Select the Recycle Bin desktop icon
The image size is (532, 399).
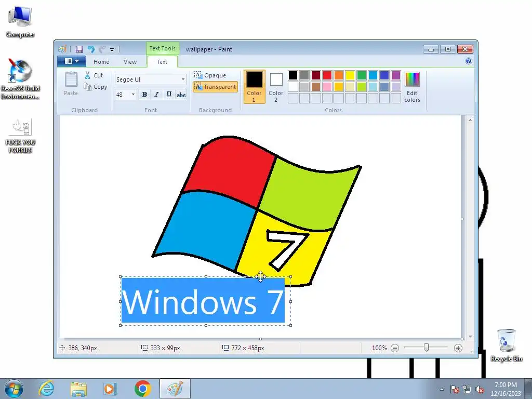pos(506,345)
